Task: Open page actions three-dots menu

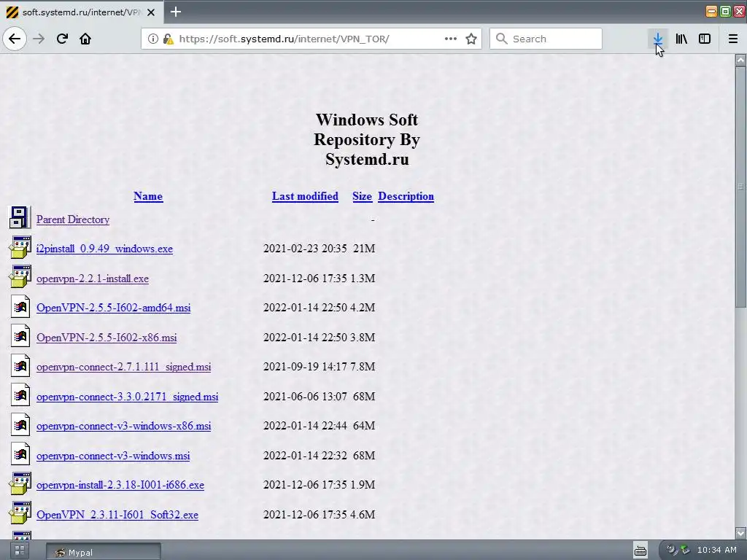Action: (x=451, y=39)
